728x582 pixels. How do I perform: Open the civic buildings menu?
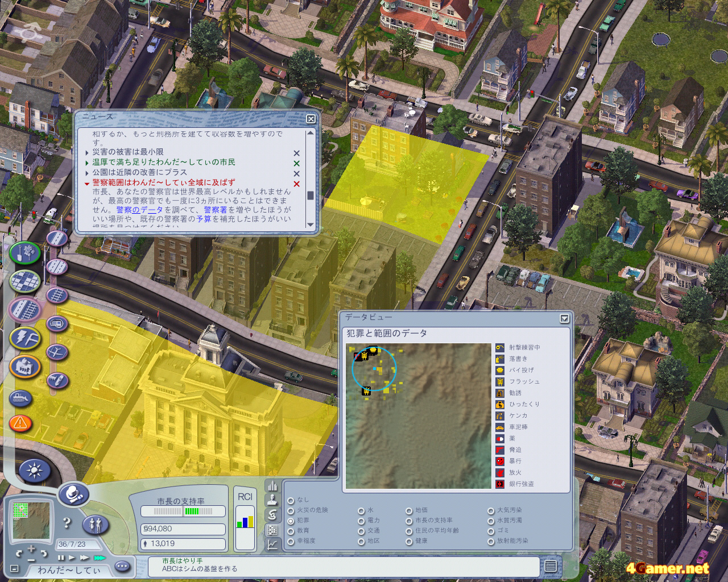[25, 367]
